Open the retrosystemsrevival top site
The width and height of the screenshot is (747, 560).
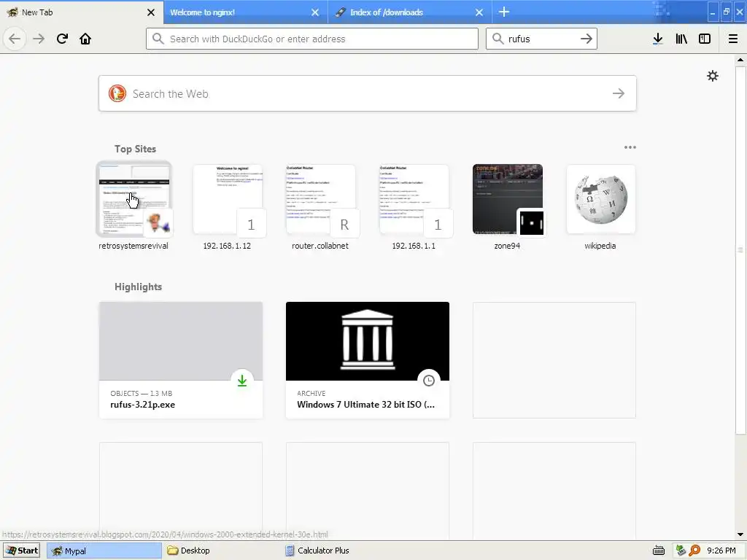click(x=133, y=206)
